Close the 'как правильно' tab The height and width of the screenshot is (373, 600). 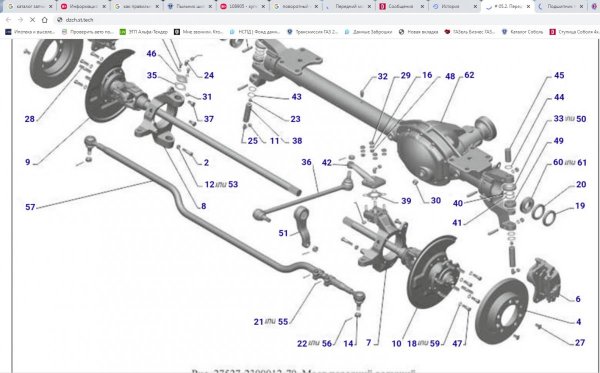pos(157,7)
